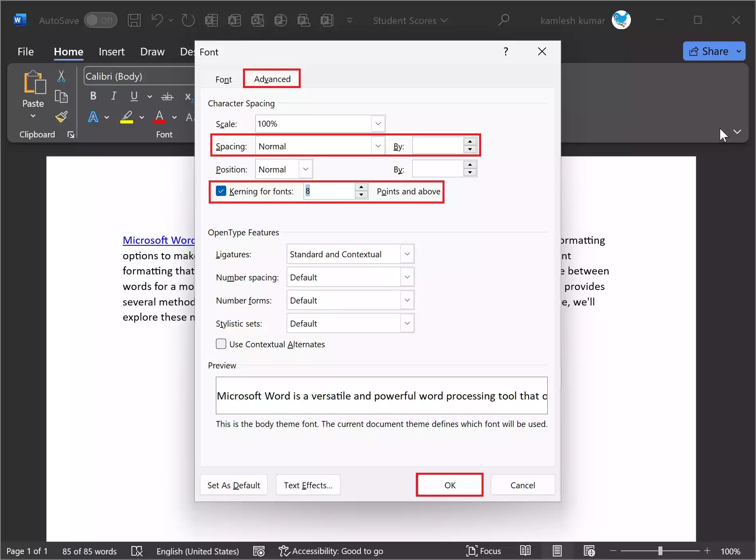The width and height of the screenshot is (756, 560).
Task: Open the Scale dropdown
Action: click(378, 123)
